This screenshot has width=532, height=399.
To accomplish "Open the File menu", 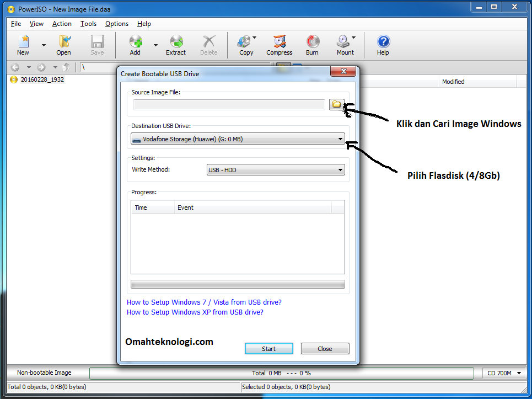I will (16, 24).
